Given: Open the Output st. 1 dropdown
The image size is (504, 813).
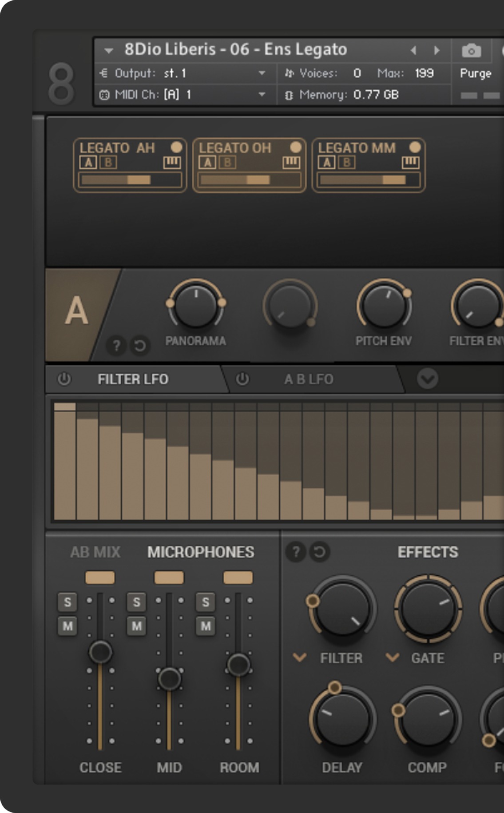Looking at the screenshot, I should (262, 73).
